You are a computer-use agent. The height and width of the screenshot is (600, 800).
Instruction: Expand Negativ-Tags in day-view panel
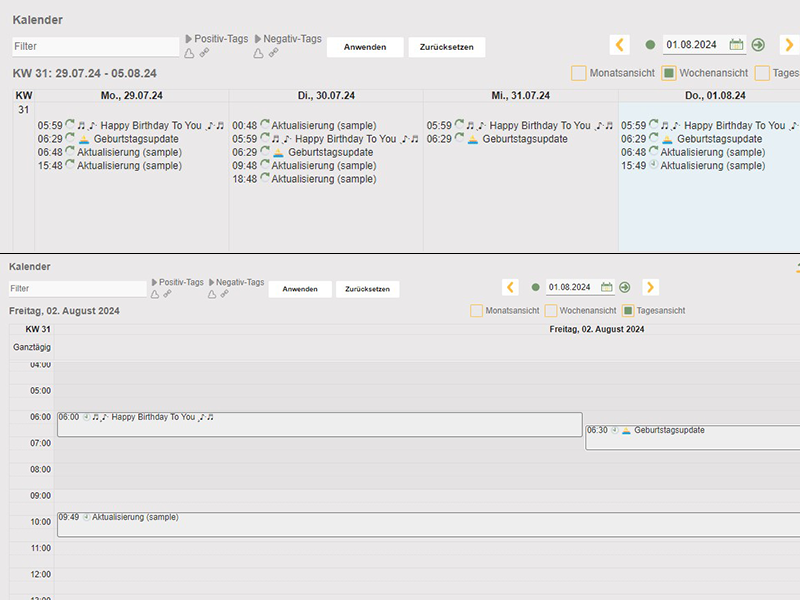(x=237, y=282)
